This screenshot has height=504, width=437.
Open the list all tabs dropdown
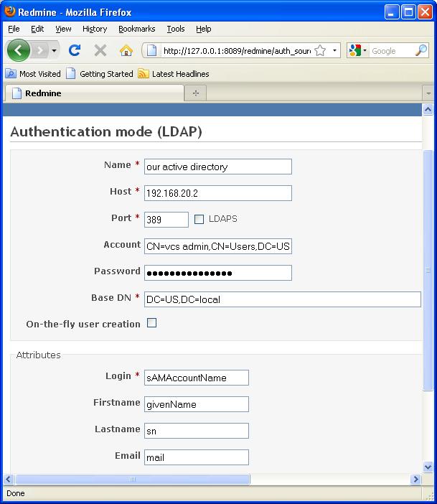tap(428, 93)
